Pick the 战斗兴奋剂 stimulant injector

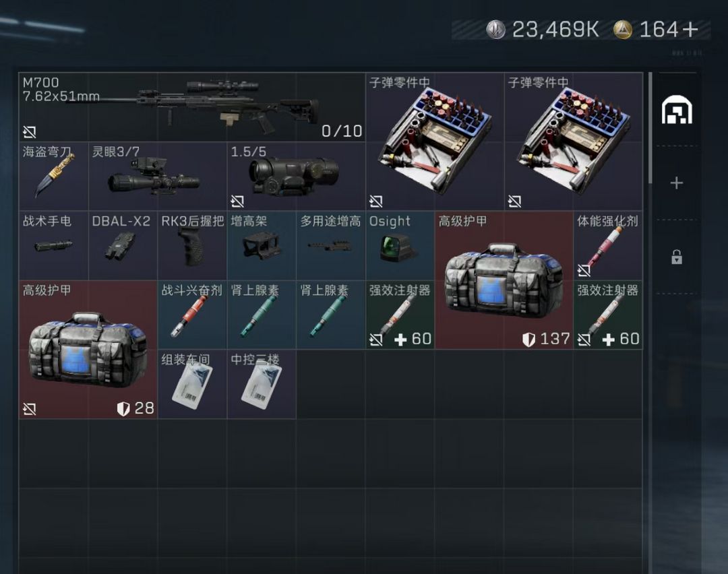pos(192,315)
